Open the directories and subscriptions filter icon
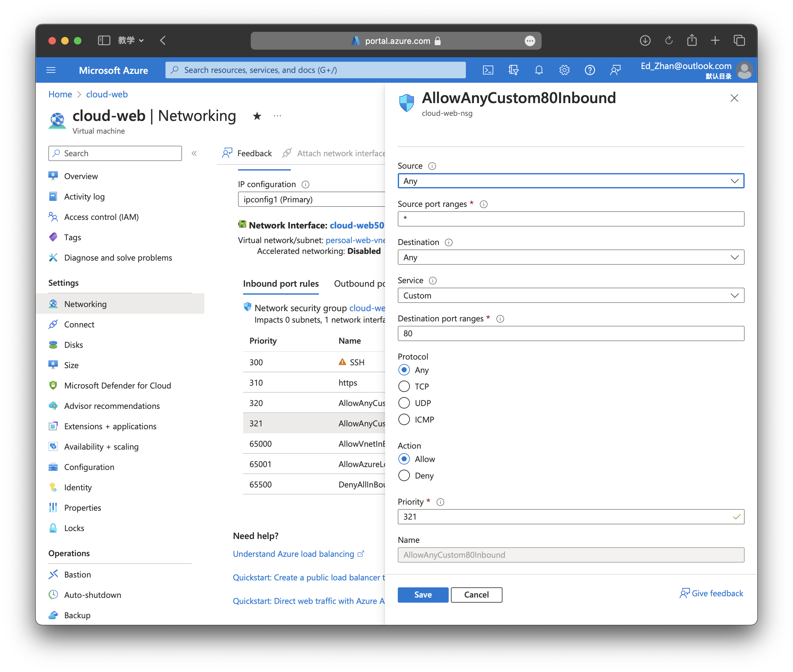Screen dimensions: 793x672 click(x=513, y=70)
